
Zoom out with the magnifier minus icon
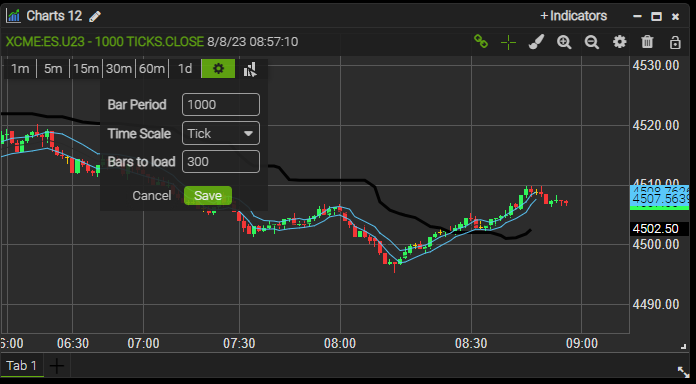coord(592,42)
